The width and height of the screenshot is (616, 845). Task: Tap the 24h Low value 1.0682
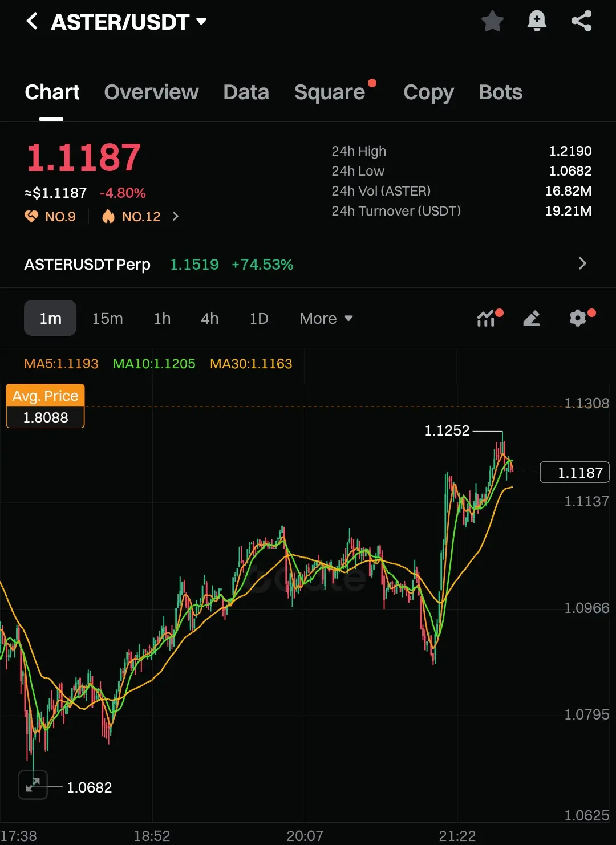pyautogui.click(x=570, y=171)
